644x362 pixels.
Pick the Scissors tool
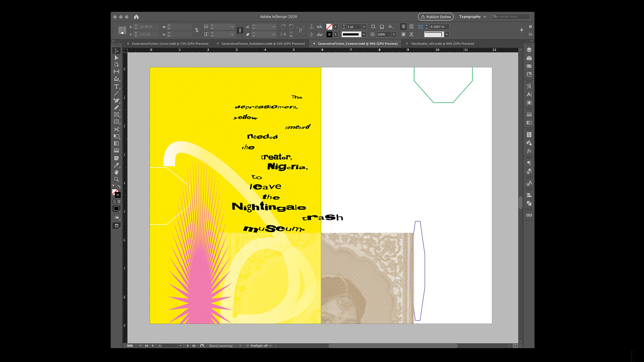(116, 129)
